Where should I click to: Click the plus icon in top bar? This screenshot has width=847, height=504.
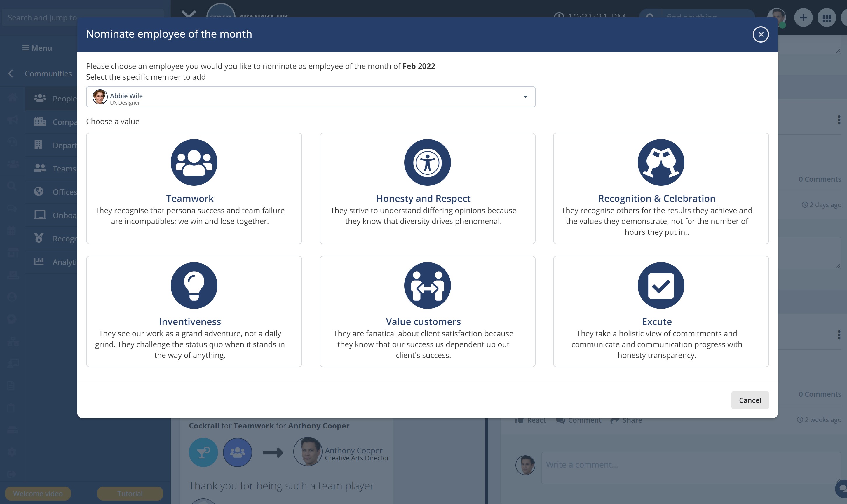803,17
